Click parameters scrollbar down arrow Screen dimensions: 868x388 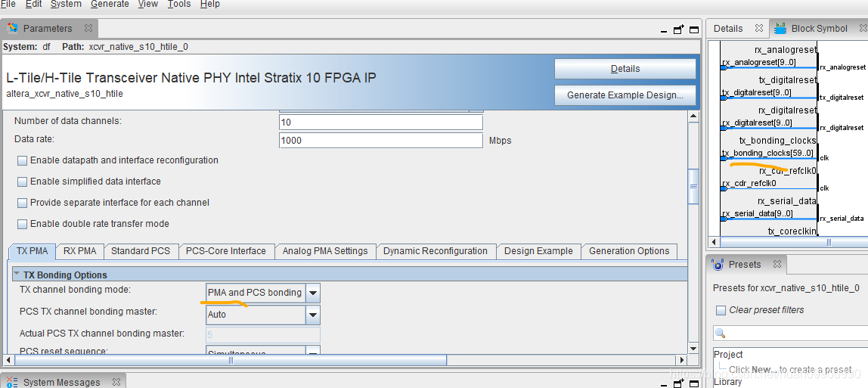point(693,349)
